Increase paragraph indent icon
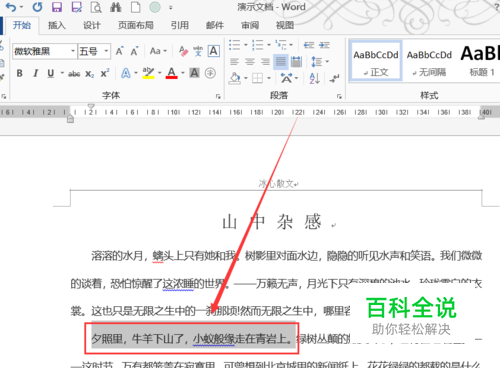Viewport: 500px width, 368px height. 324,45
